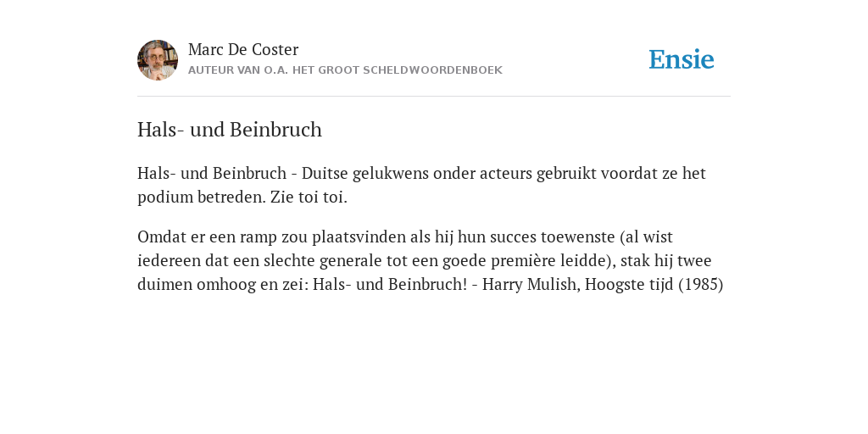868x434 pixels.
Task: Click the 'Zie toi toi' reference
Action: pos(309,197)
